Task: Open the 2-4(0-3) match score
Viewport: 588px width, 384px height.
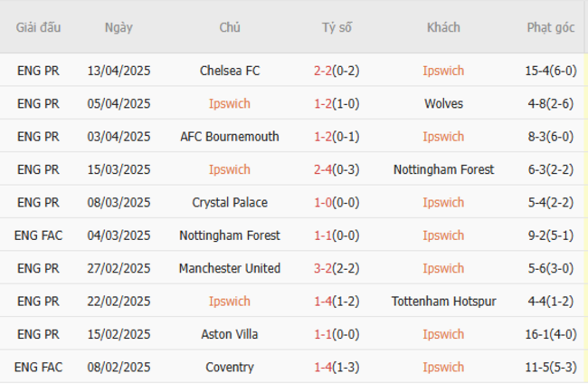Action: coord(337,169)
